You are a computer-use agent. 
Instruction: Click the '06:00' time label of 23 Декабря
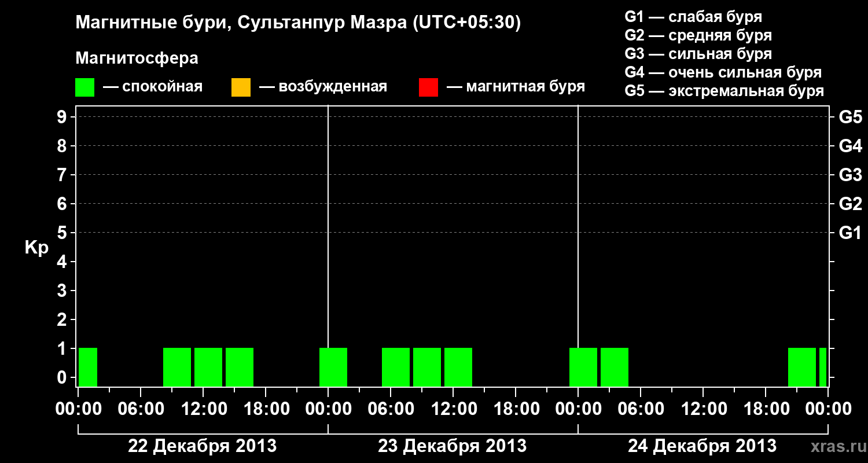point(391,409)
